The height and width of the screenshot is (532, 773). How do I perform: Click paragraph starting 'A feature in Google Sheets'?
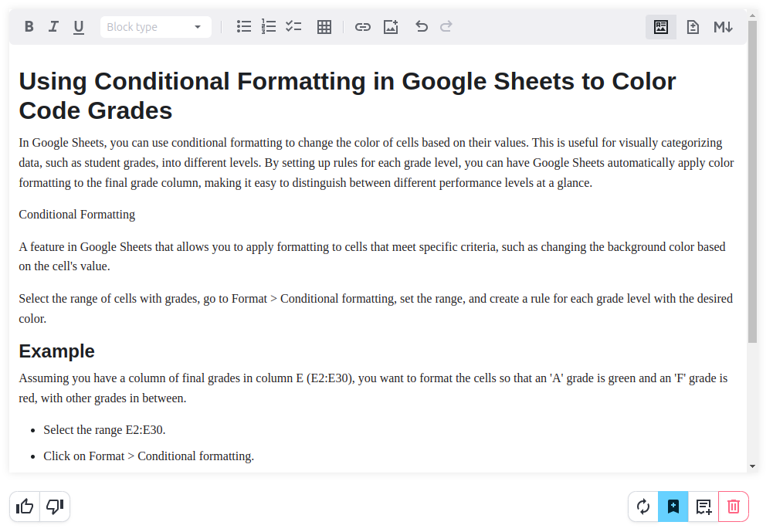point(372,256)
